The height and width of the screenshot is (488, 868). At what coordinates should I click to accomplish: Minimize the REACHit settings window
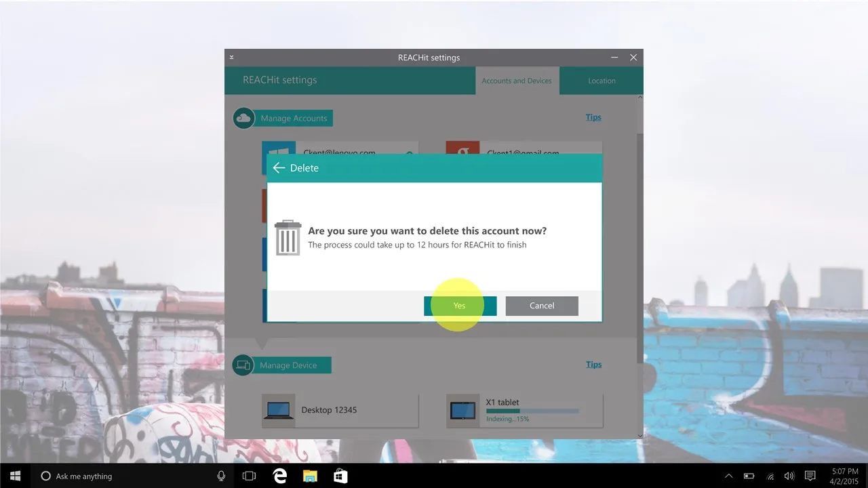coord(614,58)
